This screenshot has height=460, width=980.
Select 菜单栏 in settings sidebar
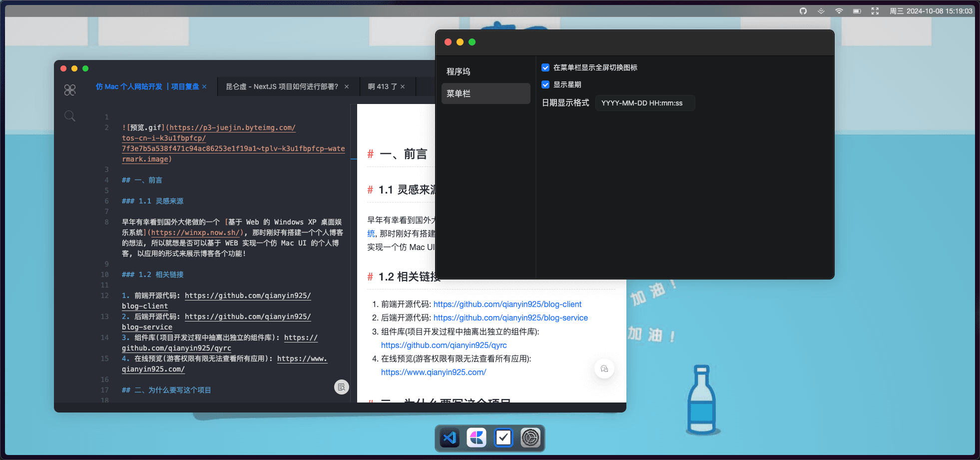click(486, 93)
